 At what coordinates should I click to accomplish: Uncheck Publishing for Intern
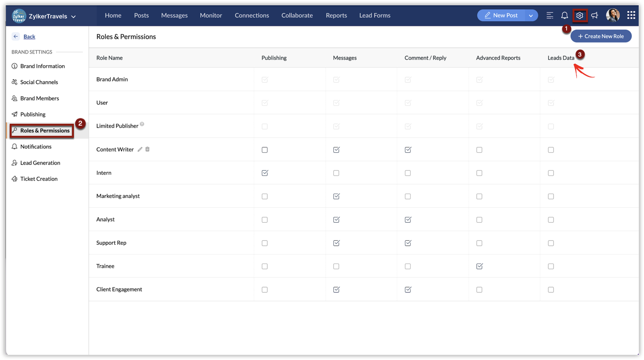point(265,173)
